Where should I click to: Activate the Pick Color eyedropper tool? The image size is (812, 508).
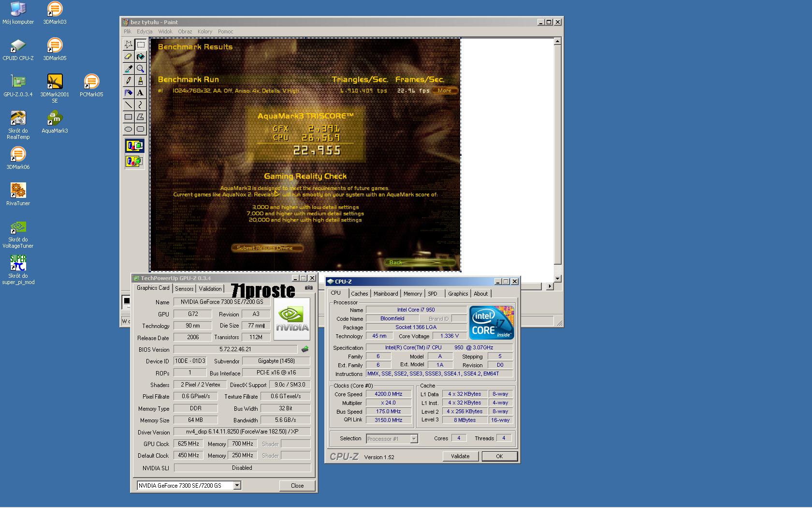(x=128, y=69)
